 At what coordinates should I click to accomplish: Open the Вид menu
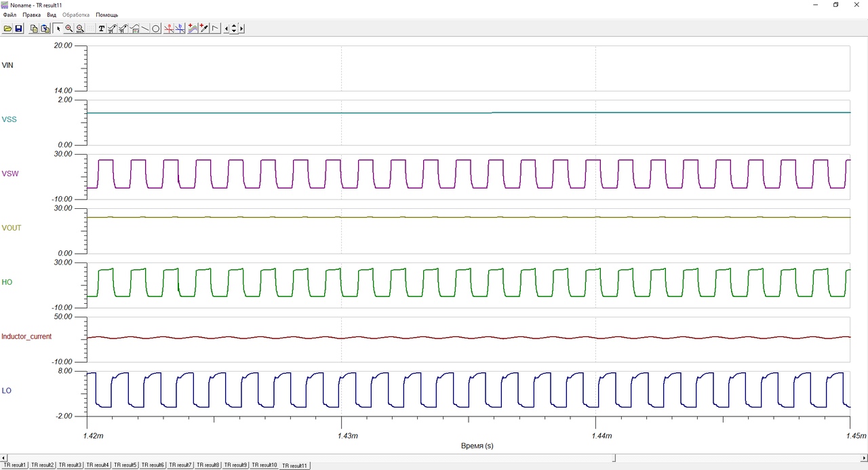pyautogui.click(x=52, y=14)
